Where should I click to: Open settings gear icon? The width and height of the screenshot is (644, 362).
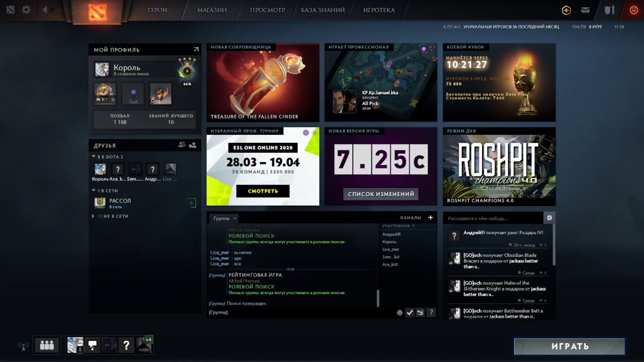click(26, 10)
